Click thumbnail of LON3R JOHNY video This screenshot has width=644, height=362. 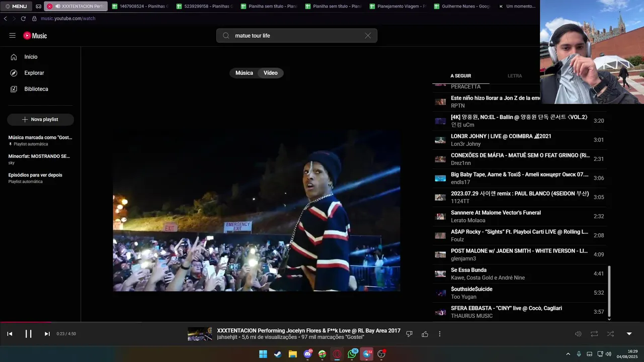click(440, 140)
